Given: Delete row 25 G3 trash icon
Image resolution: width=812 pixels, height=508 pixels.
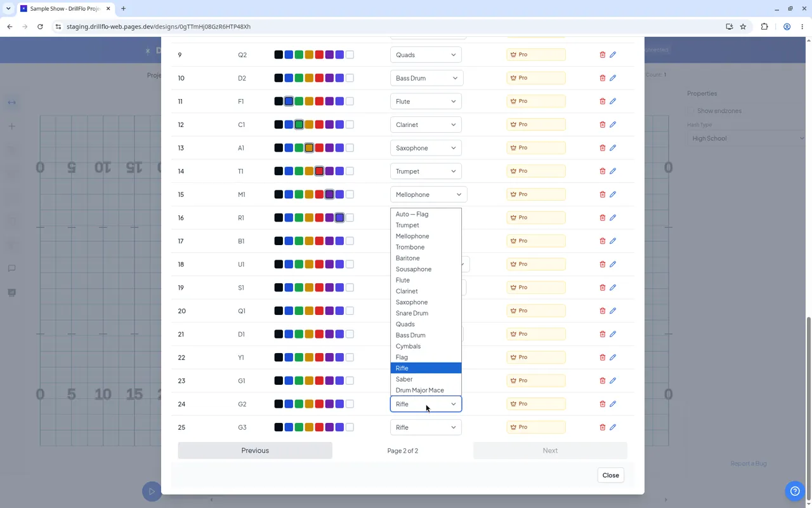Looking at the screenshot, I should [603, 427].
